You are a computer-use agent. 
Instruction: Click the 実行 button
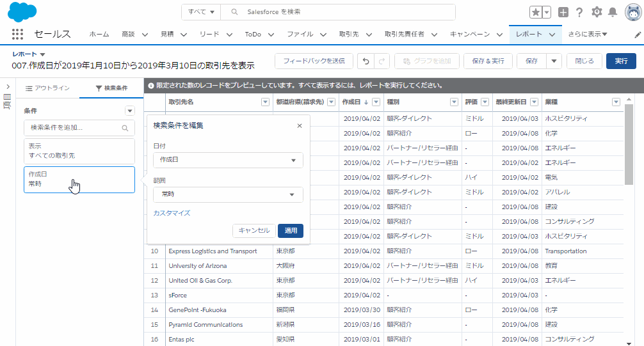coord(621,61)
